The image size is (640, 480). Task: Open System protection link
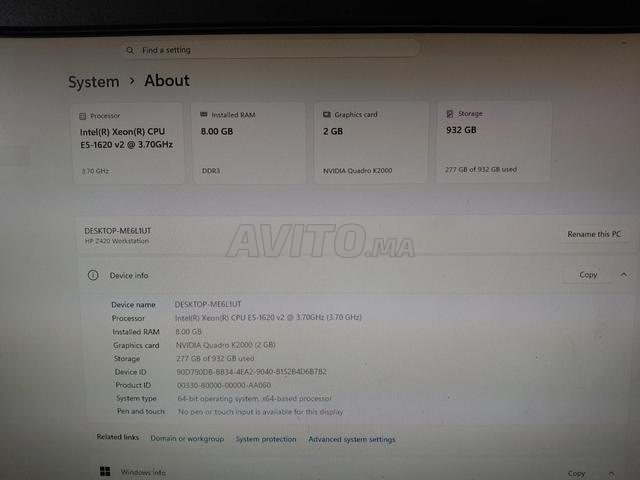[x=266, y=439]
